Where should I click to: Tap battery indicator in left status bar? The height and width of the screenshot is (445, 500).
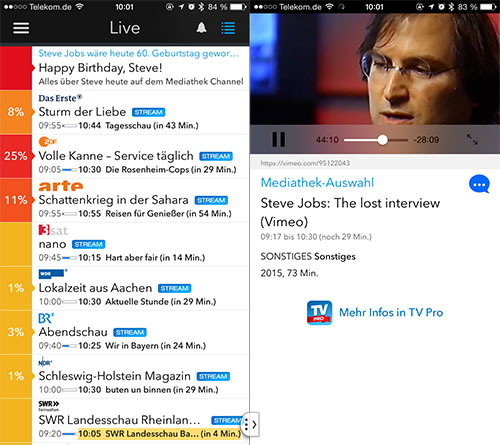(x=238, y=6)
